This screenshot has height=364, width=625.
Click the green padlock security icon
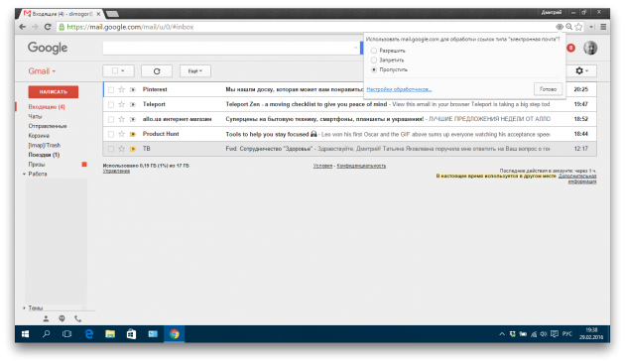click(62, 27)
